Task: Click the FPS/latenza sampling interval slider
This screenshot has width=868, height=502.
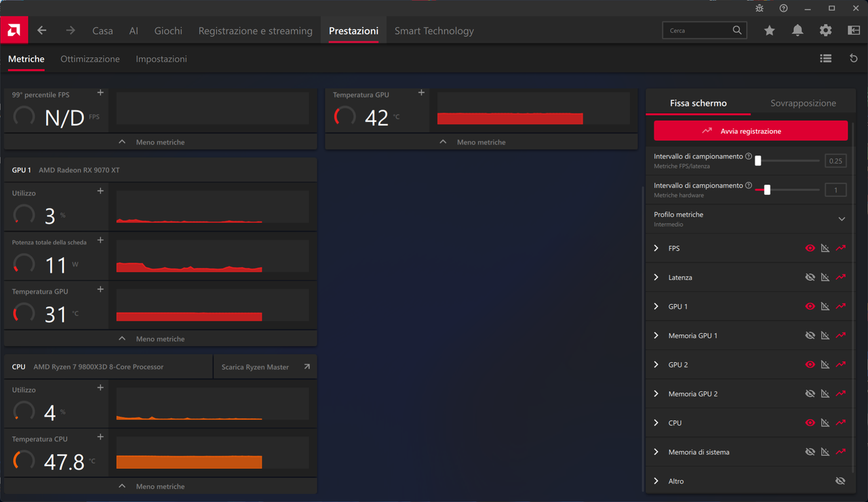Action: [x=787, y=161]
